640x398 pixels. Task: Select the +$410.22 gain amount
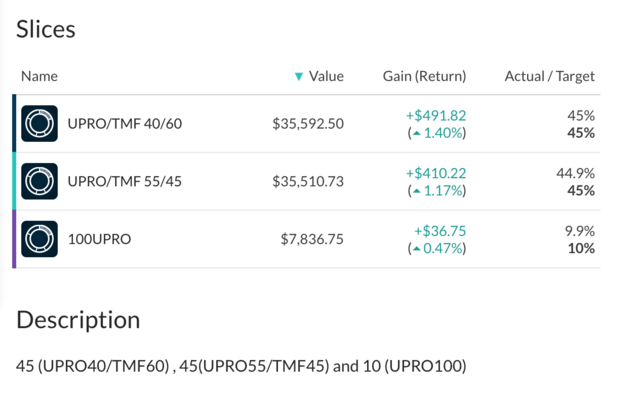click(x=436, y=173)
